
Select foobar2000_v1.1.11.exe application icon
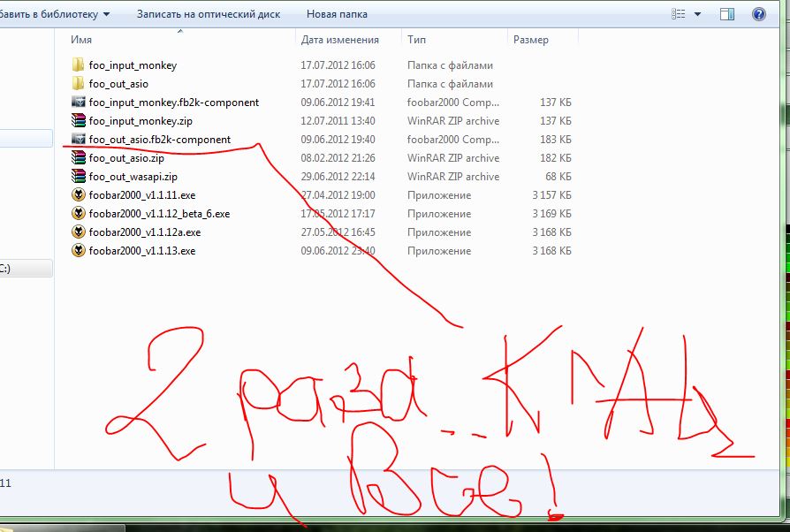tap(78, 195)
